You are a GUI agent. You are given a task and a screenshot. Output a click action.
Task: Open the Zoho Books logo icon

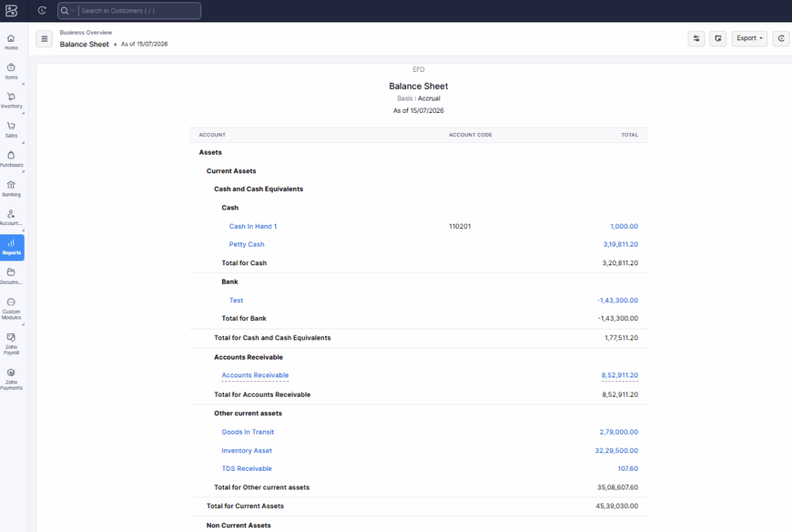(11, 11)
